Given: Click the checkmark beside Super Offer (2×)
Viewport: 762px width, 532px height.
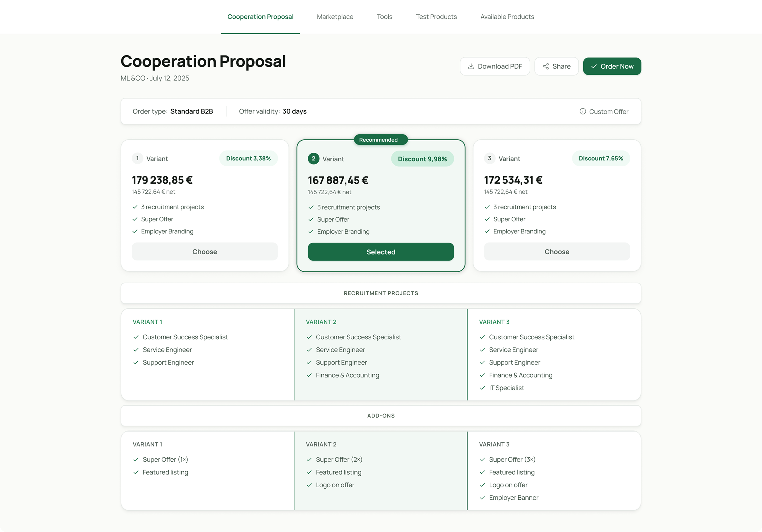Looking at the screenshot, I should (x=309, y=459).
